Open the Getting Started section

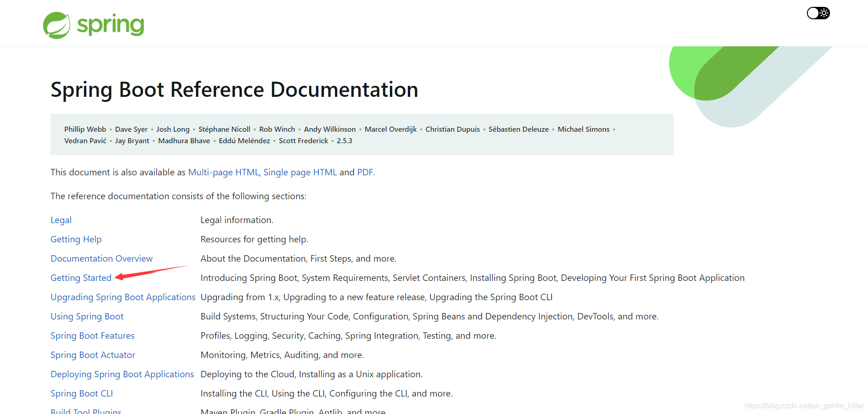point(81,278)
